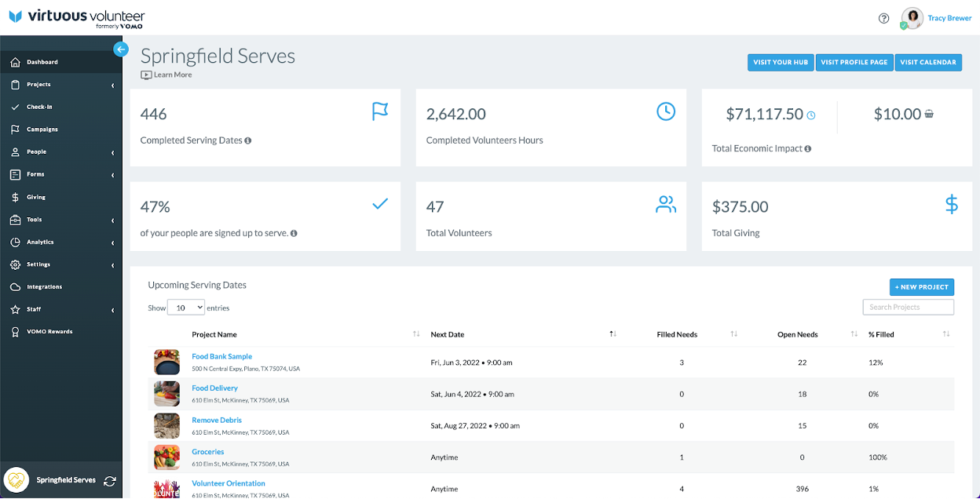Click the Remove Debris project thumbnail
Screen dimensions: 980x499
[167, 426]
